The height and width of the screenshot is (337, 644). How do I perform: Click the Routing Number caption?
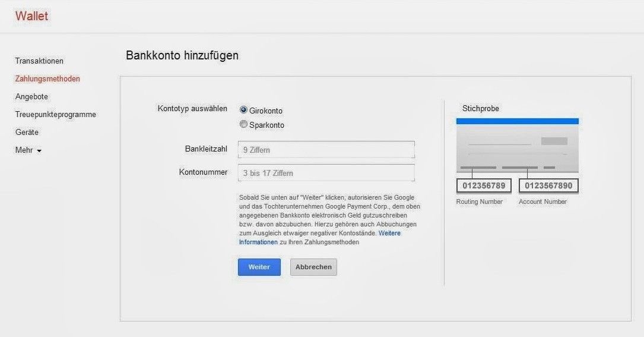click(480, 201)
